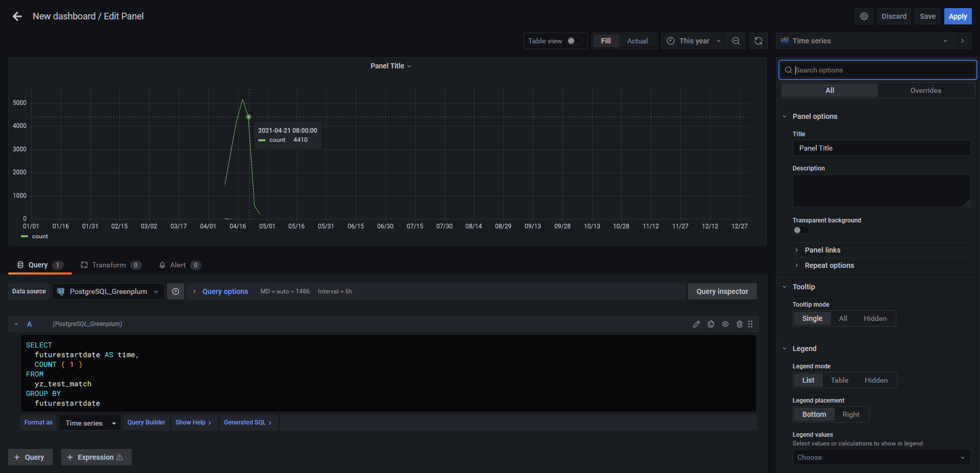Image resolution: width=980 pixels, height=473 pixels.
Task: Place legend on the Right
Action: click(x=851, y=414)
